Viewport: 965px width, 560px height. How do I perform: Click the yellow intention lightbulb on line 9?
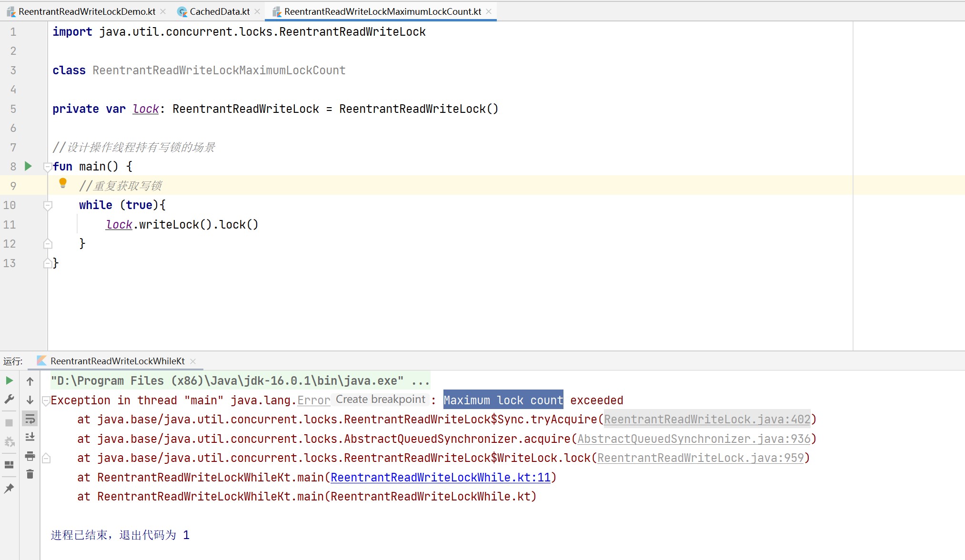coord(63,183)
